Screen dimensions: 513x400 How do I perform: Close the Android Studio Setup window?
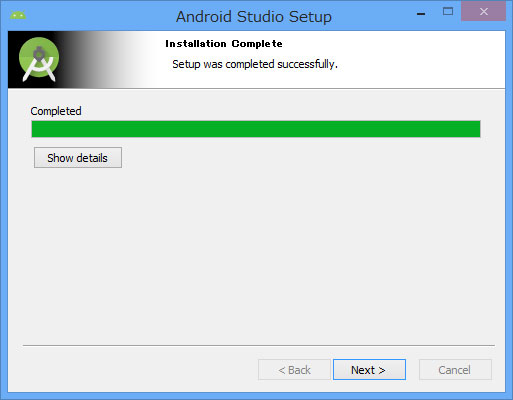pyautogui.click(x=483, y=12)
